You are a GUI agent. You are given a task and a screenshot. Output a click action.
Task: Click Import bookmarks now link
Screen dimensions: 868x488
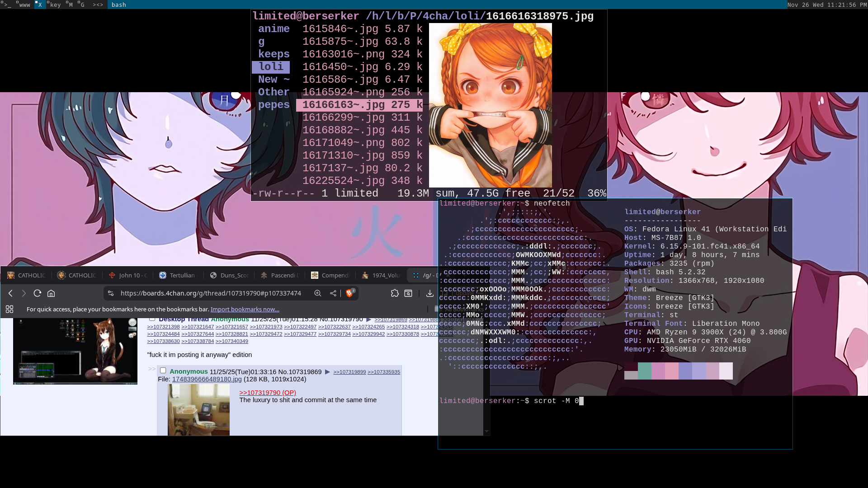coord(245,309)
